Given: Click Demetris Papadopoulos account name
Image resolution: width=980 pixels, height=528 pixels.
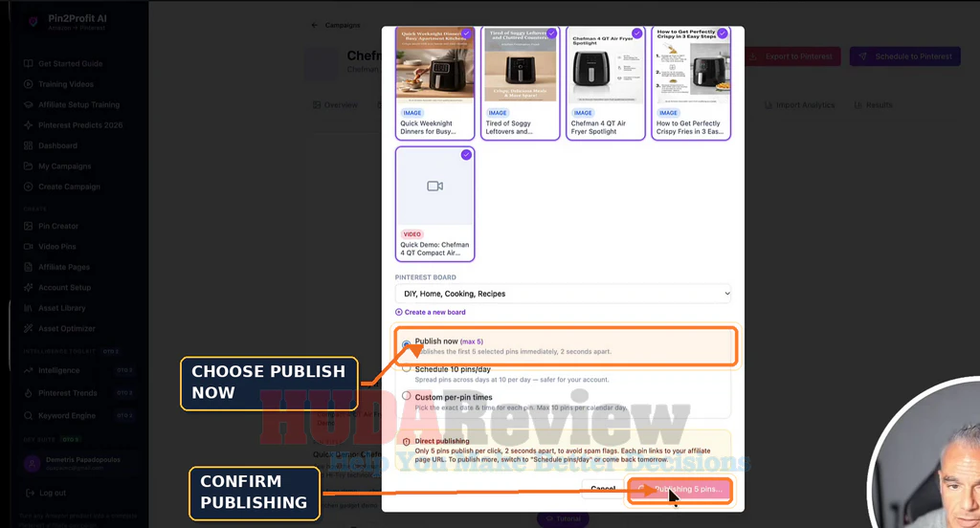Looking at the screenshot, I should (83, 460).
